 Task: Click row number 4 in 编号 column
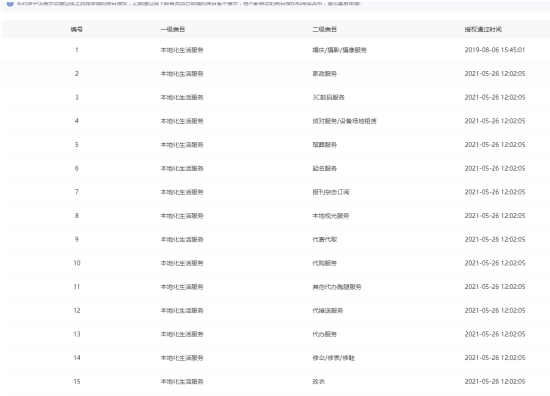click(x=76, y=121)
